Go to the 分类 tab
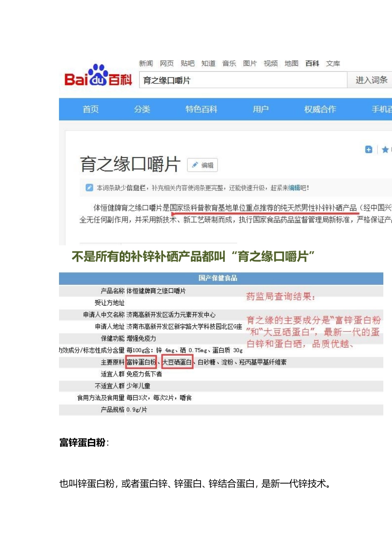 point(142,109)
